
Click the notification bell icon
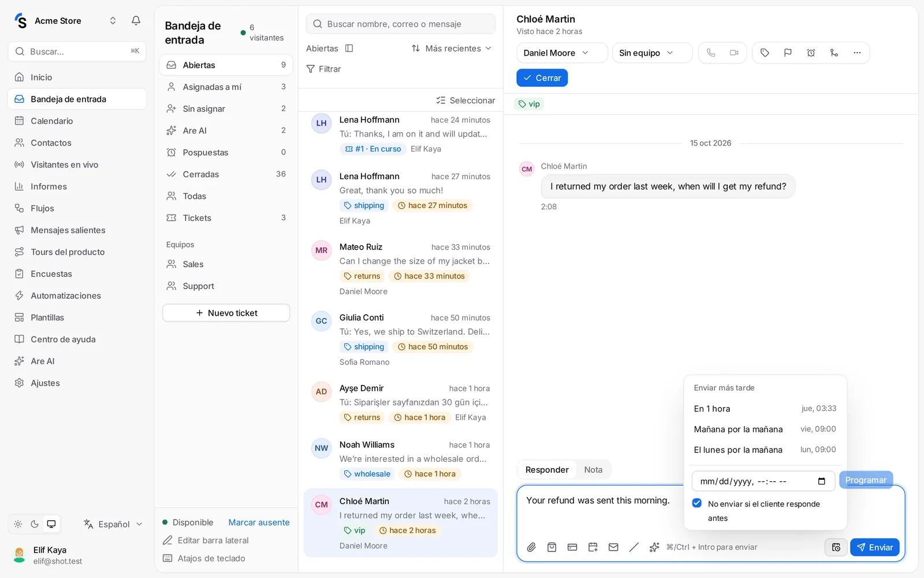(x=136, y=21)
